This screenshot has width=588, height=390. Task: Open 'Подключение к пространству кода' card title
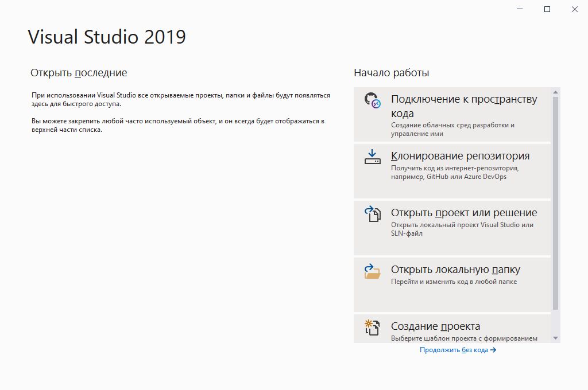(x=464, y=106)
